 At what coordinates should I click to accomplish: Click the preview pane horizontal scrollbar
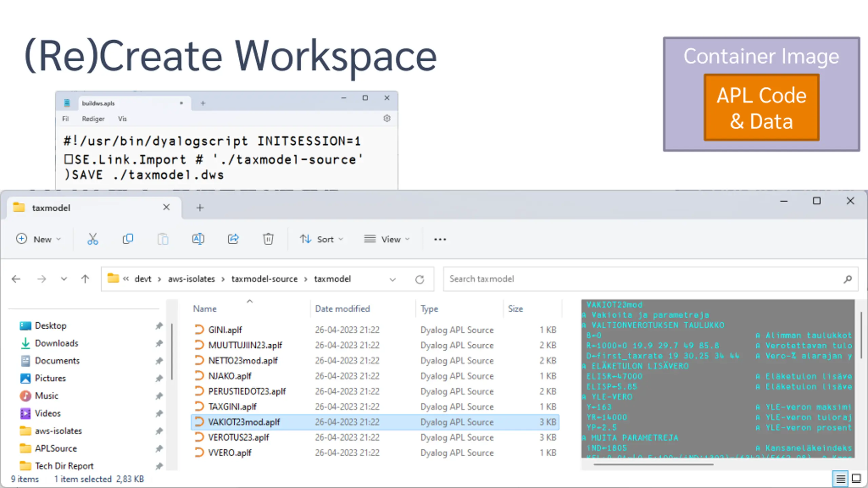[x=653, y=465]
